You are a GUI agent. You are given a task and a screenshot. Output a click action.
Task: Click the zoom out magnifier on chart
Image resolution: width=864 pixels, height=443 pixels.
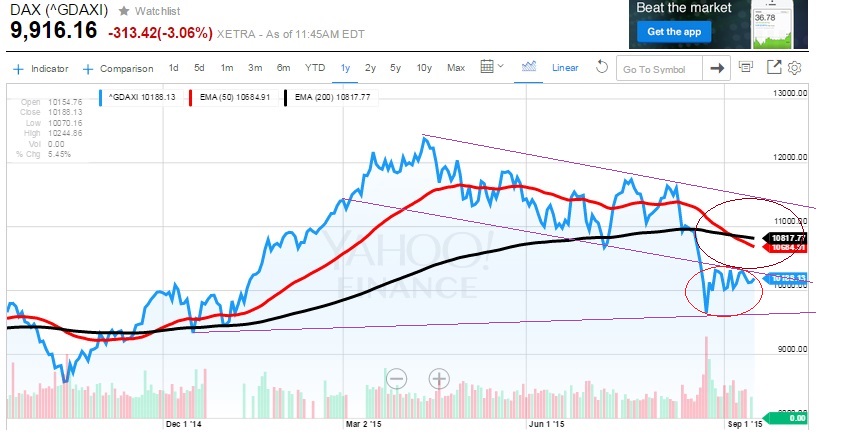pyautogui.click(x=397, y=379)
